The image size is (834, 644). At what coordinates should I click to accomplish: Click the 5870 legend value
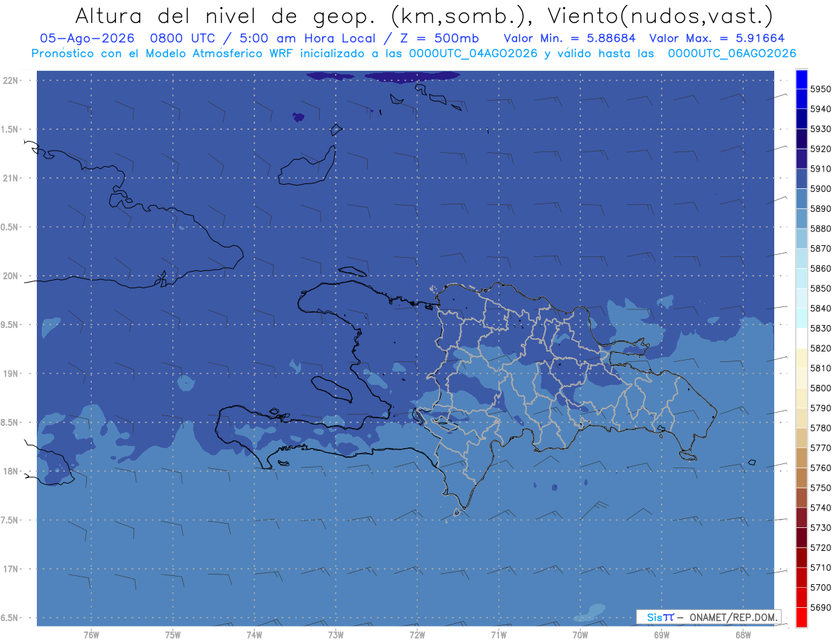click(821, 249)
